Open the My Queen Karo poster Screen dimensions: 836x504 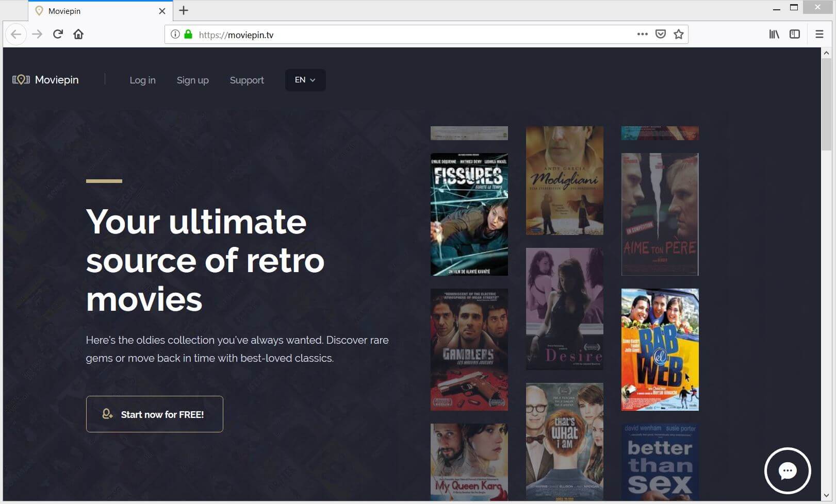[x=469, y=462]
